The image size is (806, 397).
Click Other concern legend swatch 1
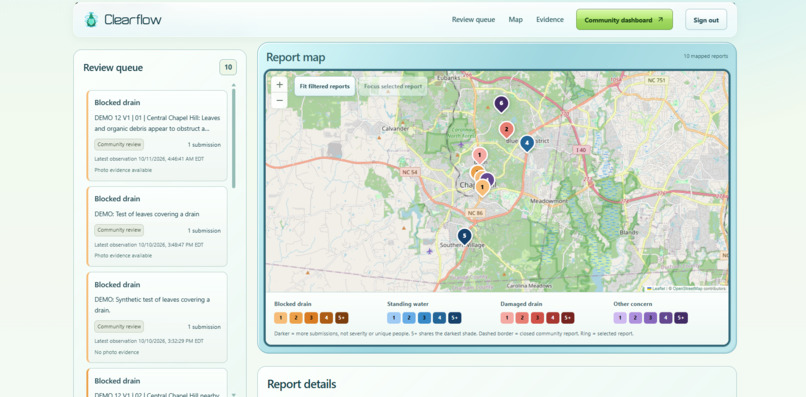[620, 318]
